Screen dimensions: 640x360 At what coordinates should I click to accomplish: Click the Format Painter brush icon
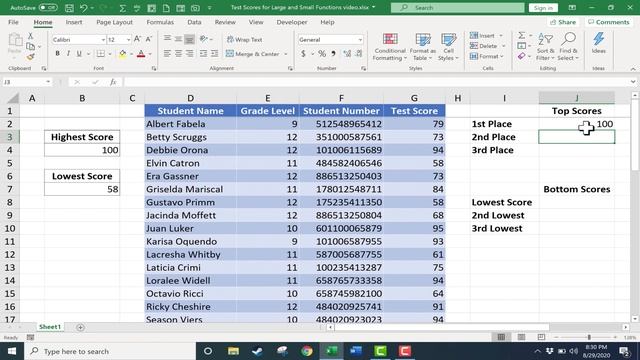click(31, 57)
